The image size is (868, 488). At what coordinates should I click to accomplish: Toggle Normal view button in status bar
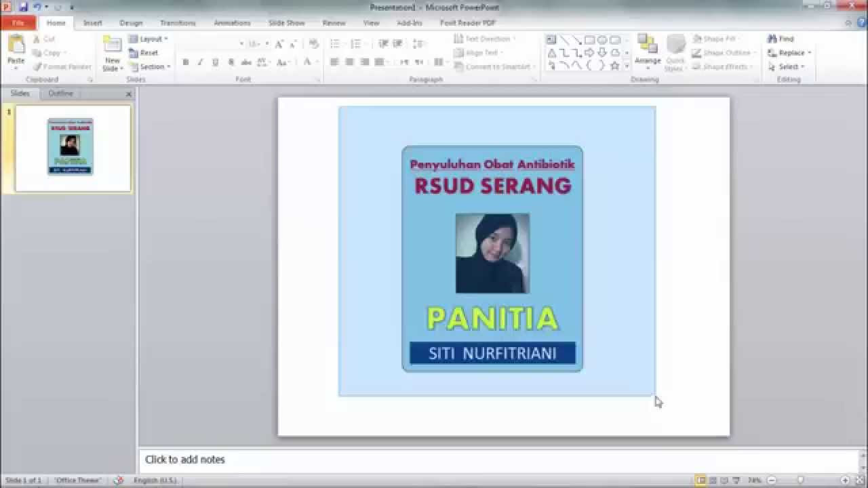[700, 481]
